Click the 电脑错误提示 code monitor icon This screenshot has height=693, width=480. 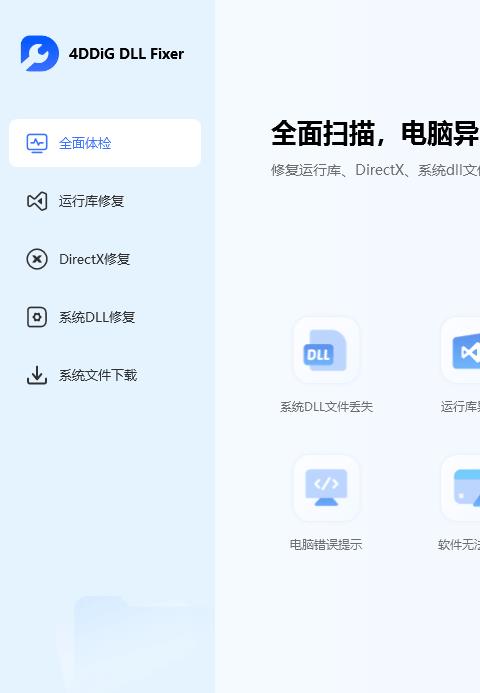click(326, 488)
